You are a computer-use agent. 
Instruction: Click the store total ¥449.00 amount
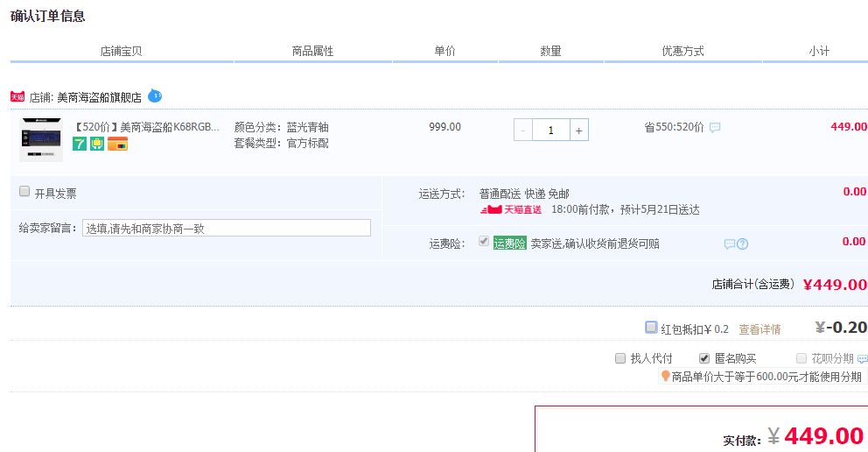point(835,285)
